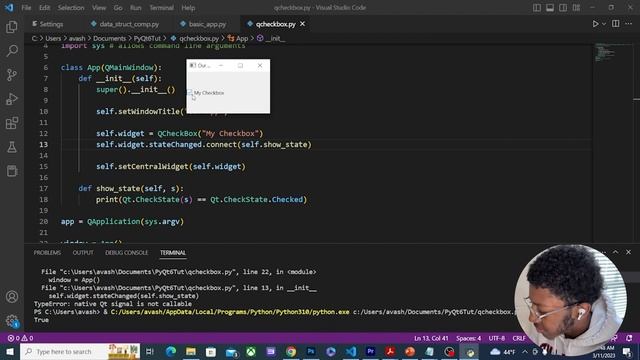This screenshot has width=640, height=360.
Task: Click the 44°F weather widget
Action: tap(502, 351)
